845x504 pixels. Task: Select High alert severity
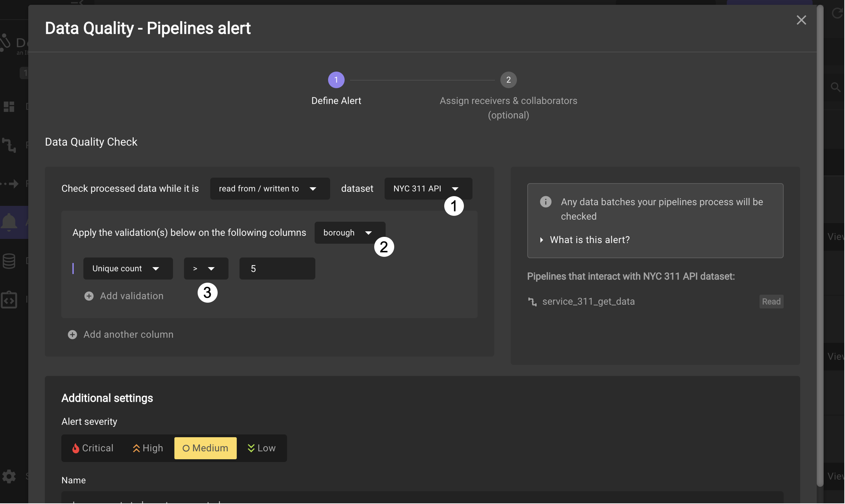[148, 448]
